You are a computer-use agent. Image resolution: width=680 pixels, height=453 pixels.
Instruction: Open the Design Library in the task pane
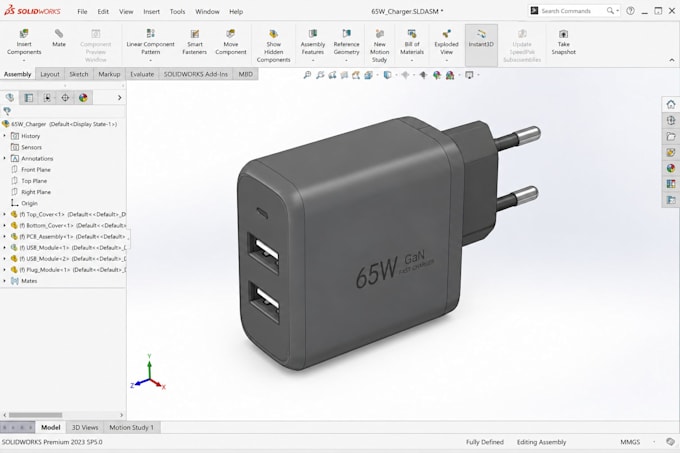[670, 121]
